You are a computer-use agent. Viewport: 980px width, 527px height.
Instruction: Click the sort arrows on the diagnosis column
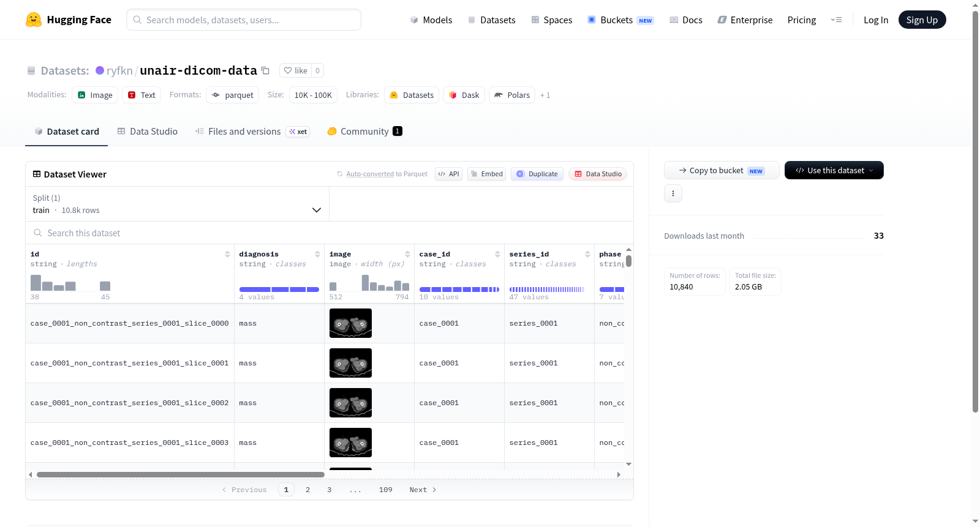[x=317, y=254]
